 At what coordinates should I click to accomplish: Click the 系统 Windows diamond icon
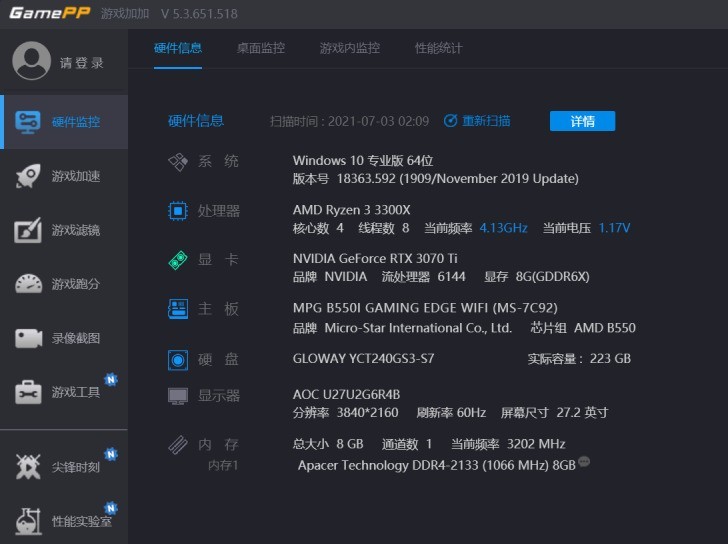pos(178,162)
